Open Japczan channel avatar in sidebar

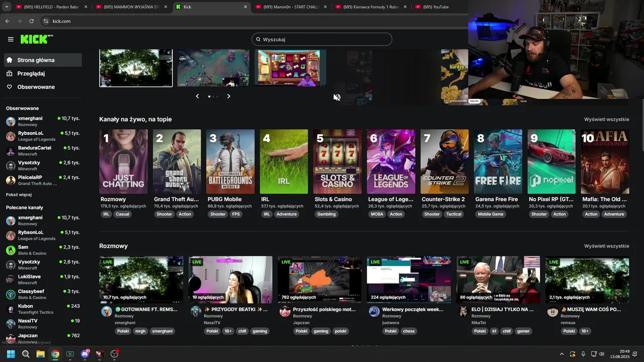tap(11, 338)
